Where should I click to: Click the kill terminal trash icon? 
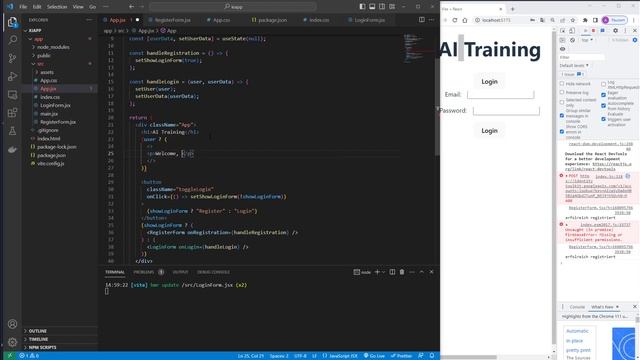pyautogui.click(x=402, y=272)
